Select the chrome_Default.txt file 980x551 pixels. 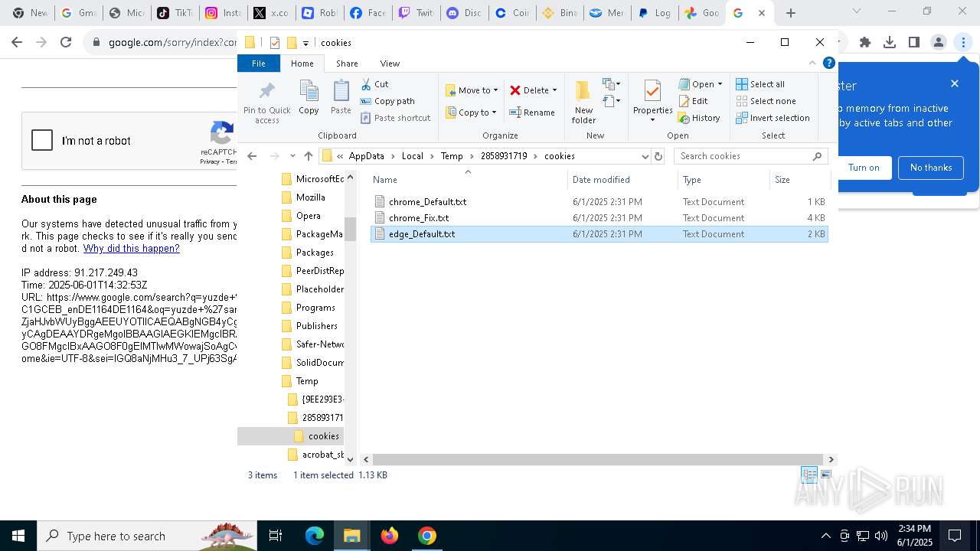tap(599, 202)
